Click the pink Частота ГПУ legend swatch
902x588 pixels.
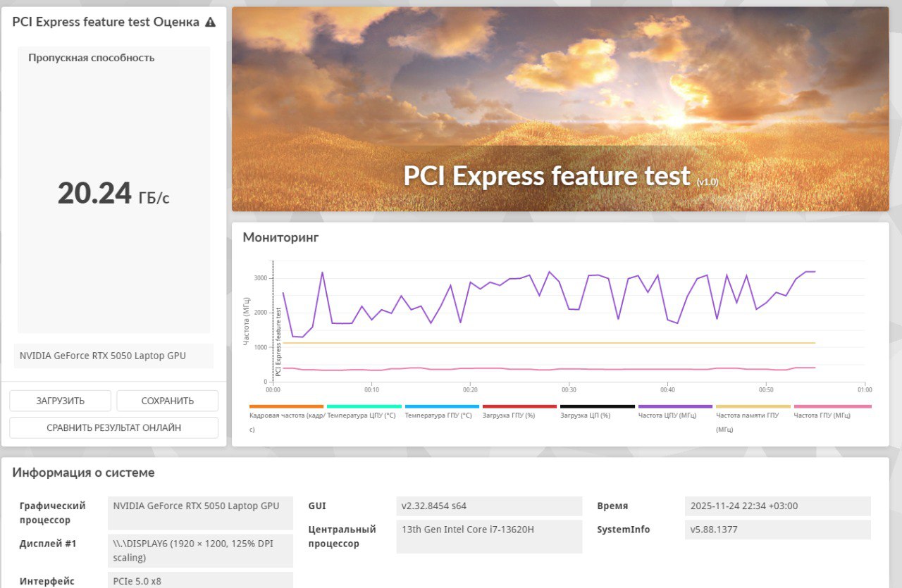pyautogui.click(x=832, y=407)
